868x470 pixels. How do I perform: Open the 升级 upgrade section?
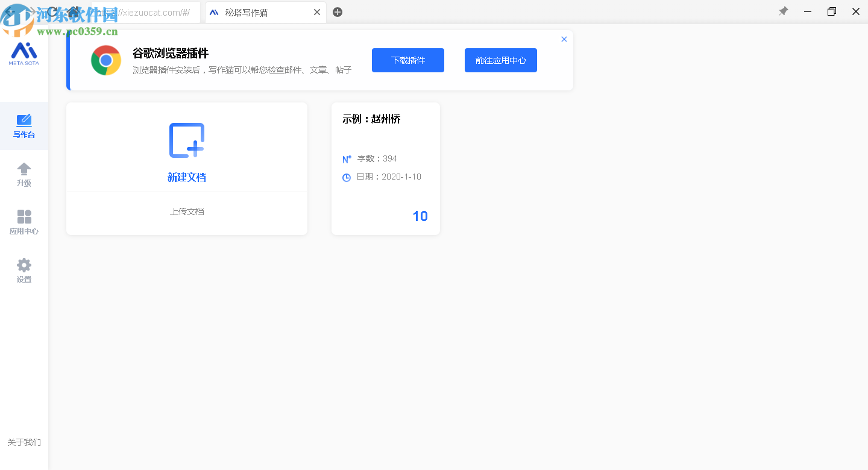(x=24, y=175)
